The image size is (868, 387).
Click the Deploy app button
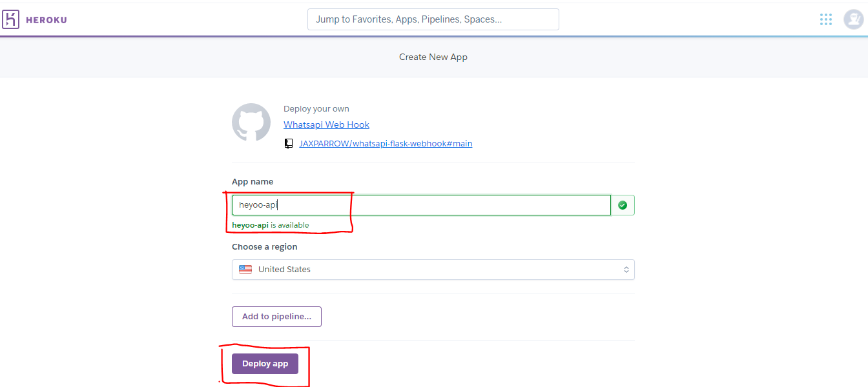[x=265, y=364]
